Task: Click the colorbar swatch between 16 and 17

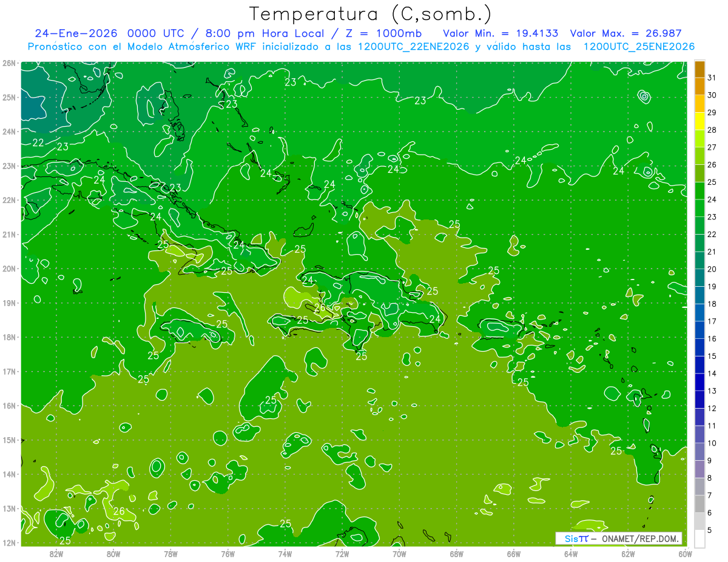Action: click(x=699, y=330)
